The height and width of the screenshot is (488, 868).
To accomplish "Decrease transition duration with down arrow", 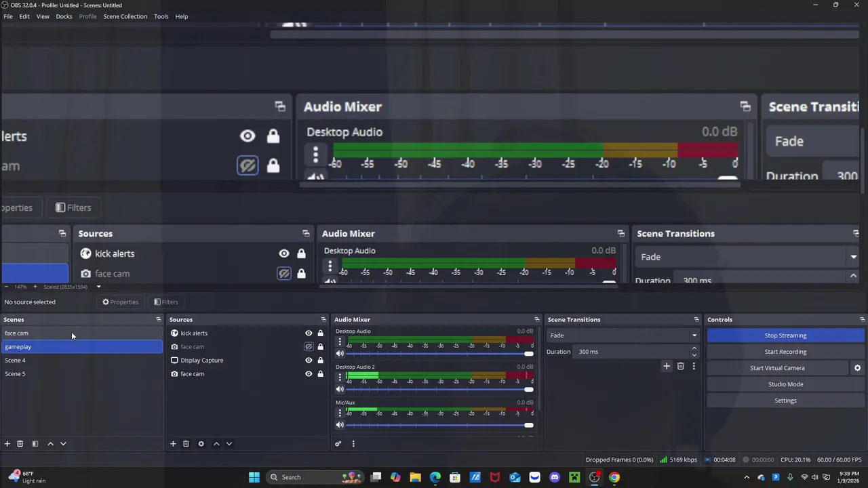I will [694, 355].
